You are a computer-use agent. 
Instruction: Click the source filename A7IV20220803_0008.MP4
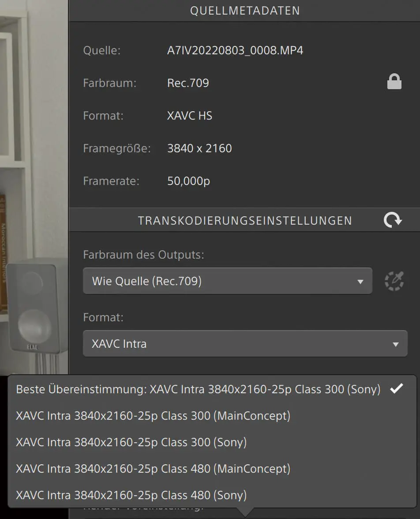(x=235, y=50)
